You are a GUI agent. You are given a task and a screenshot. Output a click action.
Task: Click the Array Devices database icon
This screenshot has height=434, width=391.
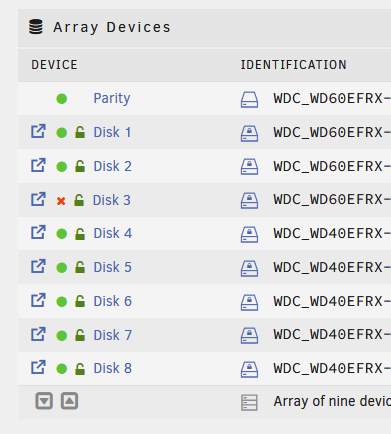click(x=36, y=27)
